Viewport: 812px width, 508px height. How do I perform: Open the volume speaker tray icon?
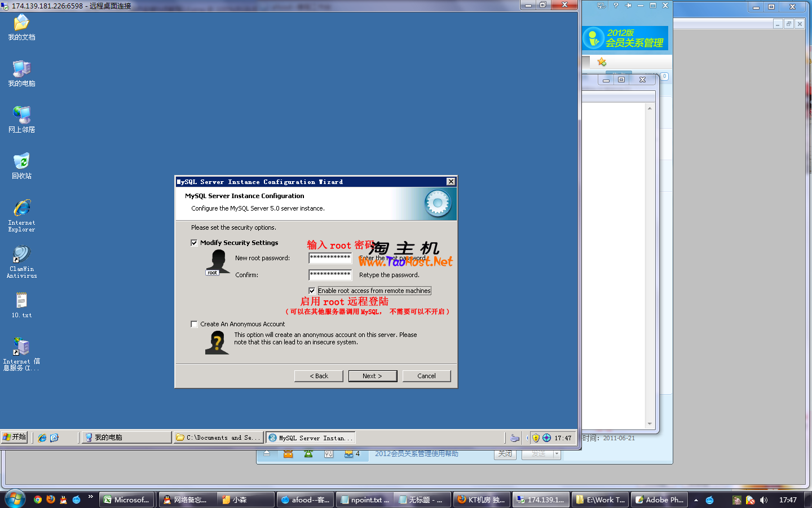[x=764, y=500]
